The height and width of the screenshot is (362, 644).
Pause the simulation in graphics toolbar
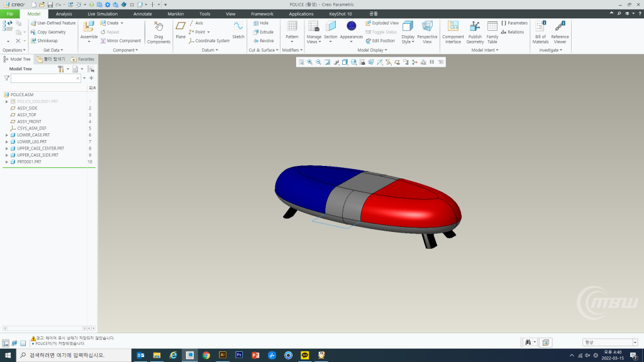pyautogui.click(x=431, y=62)
